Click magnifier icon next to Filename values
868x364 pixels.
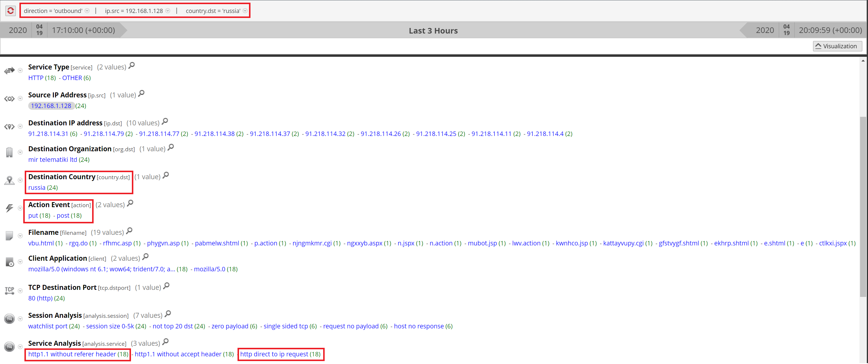pos(130,231)
